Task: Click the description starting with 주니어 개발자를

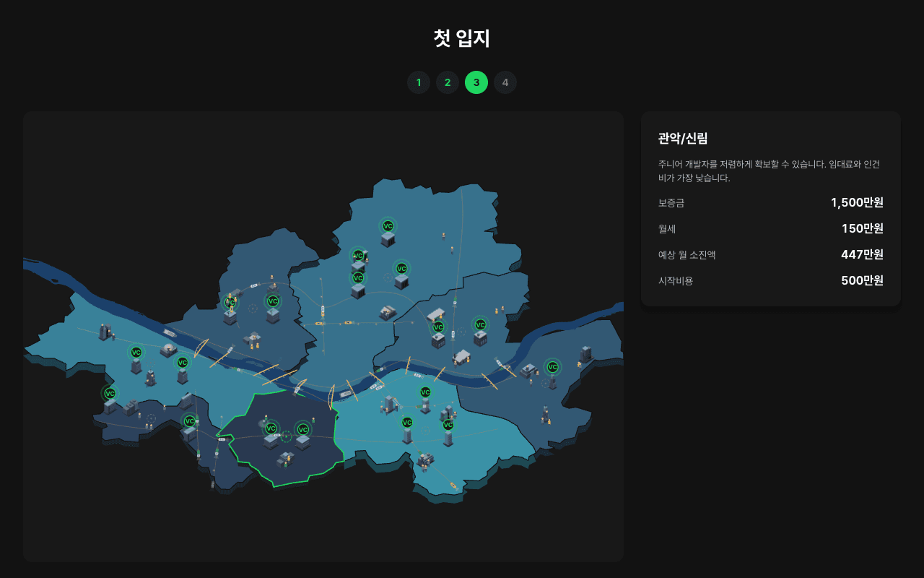Action: (770, 171)
